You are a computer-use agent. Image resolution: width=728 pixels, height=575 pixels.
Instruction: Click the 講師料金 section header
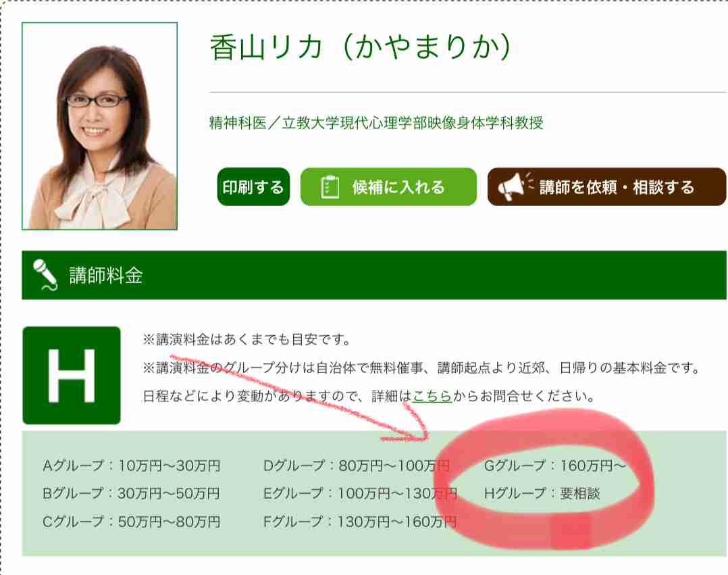point(374,275)
